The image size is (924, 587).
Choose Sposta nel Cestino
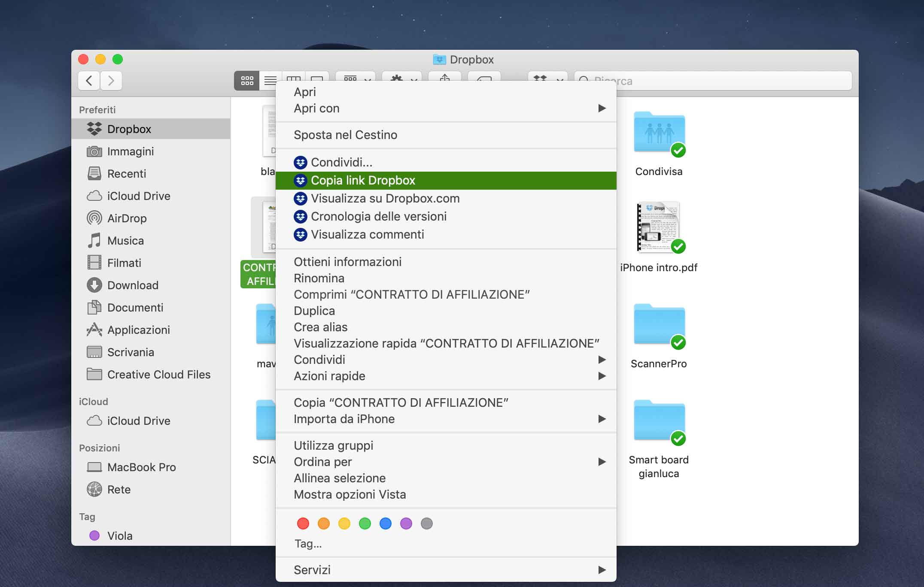click(x=345, y=135)
